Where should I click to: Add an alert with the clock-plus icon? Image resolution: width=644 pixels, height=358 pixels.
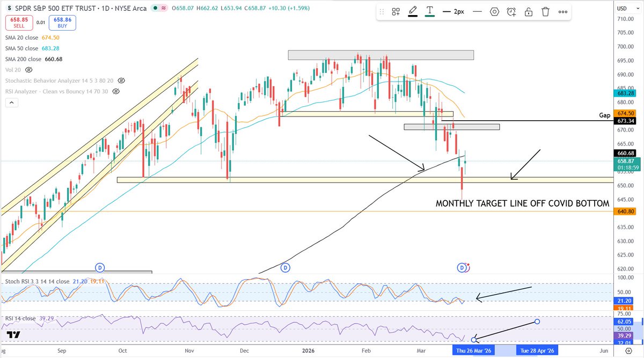click(x=511, y=11)
